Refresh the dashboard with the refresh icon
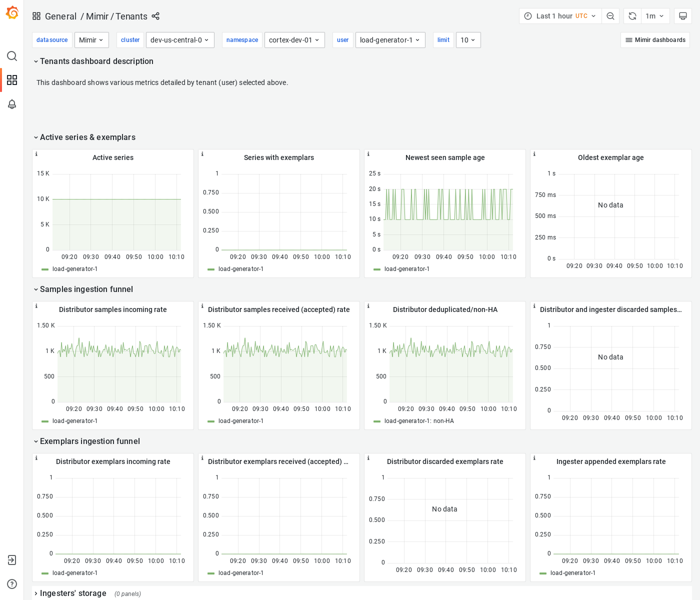The image size is (700, 600). tap(631, 15)
